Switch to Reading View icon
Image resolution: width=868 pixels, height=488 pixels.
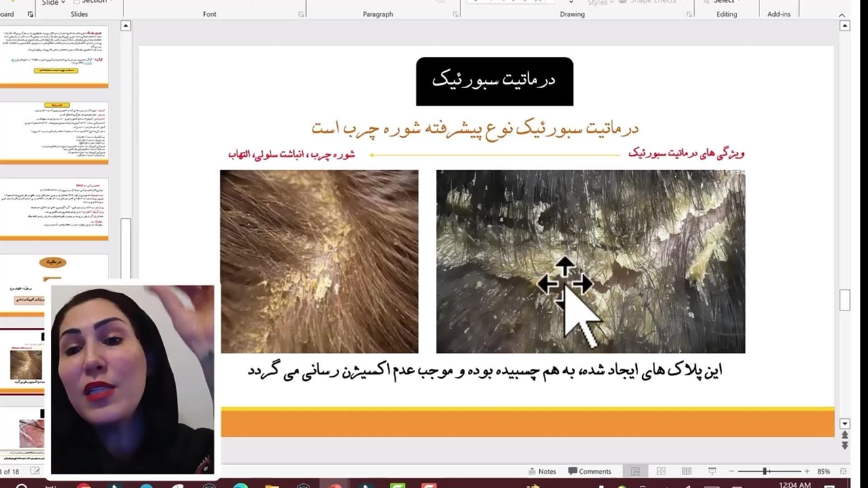686,471
